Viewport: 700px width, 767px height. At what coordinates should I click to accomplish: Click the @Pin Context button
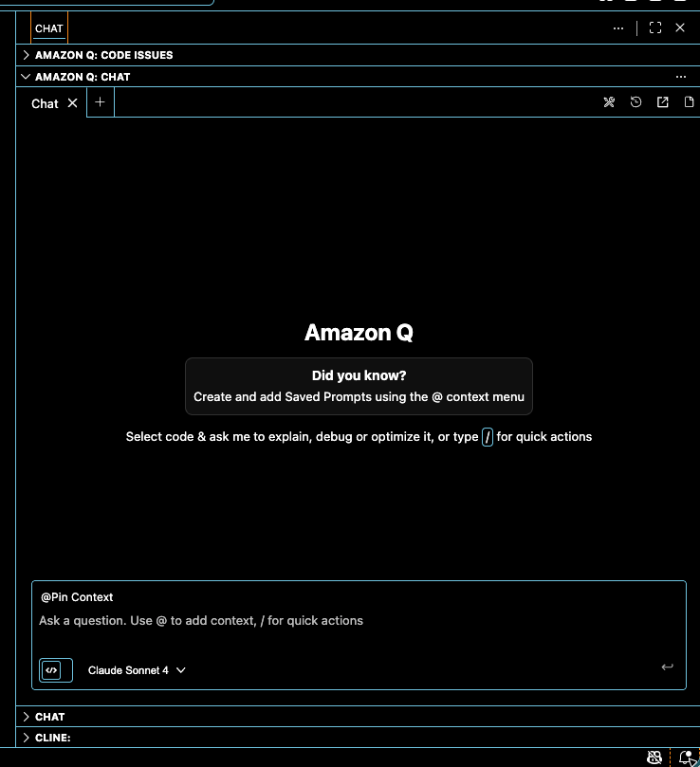[x=77, y=597]
